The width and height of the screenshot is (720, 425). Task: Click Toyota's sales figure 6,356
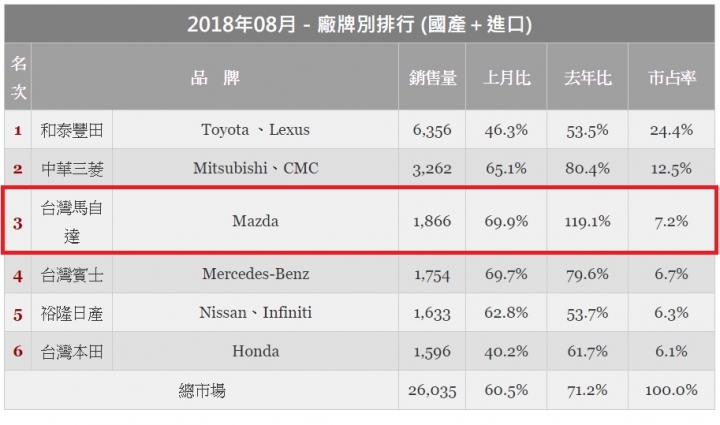tap(432, 130)
